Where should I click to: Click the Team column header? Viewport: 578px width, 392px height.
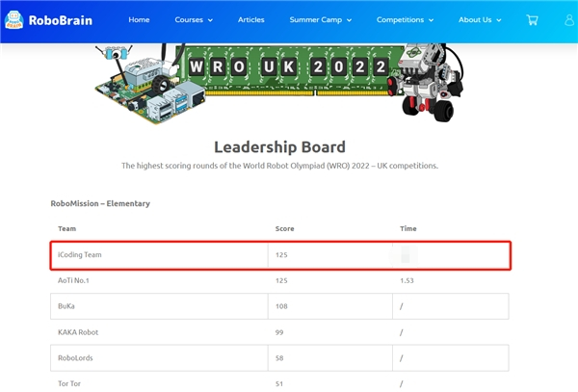click(x=67, y=228)
